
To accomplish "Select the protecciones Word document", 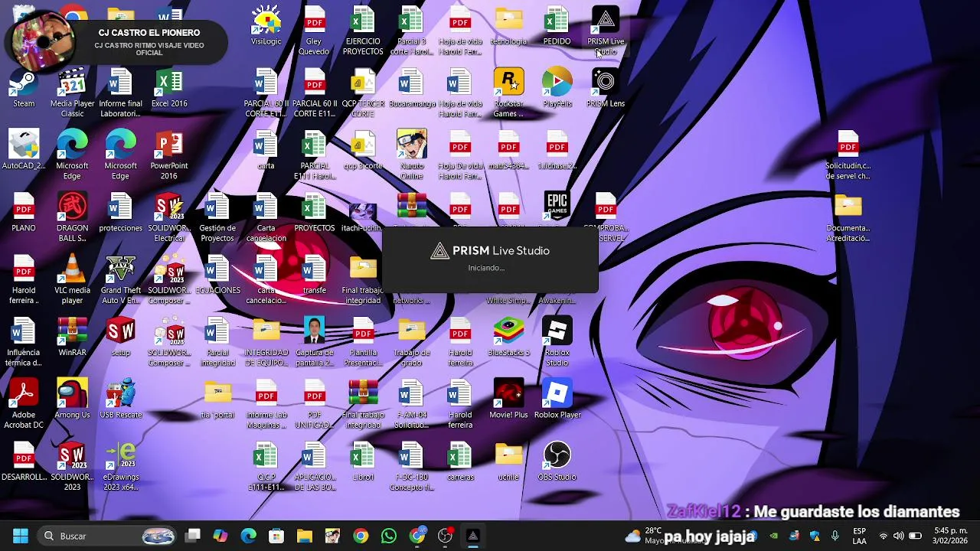I will pyautogui.click(x=121, y=211).
